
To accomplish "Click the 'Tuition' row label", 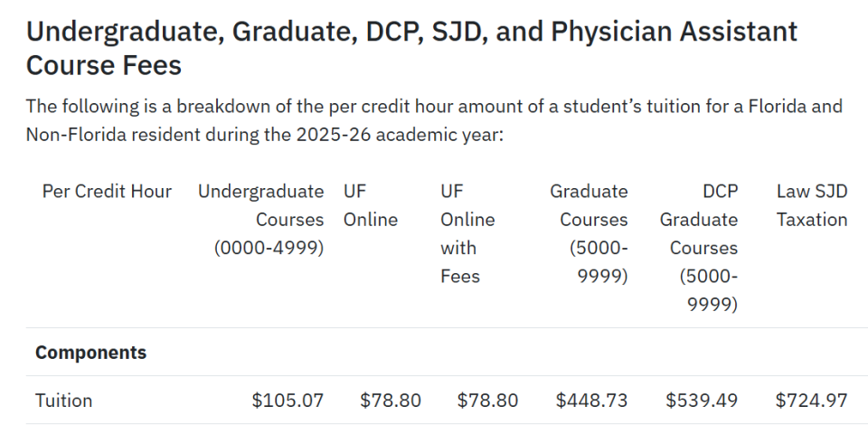I will tap(63, 400).
